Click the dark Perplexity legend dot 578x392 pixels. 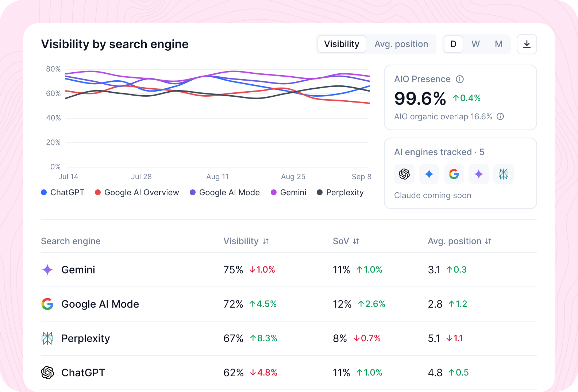tap(320, 192)
